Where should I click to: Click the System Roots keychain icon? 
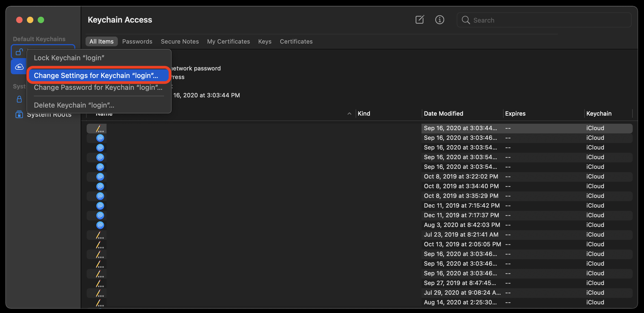click(x=19, y=115)
